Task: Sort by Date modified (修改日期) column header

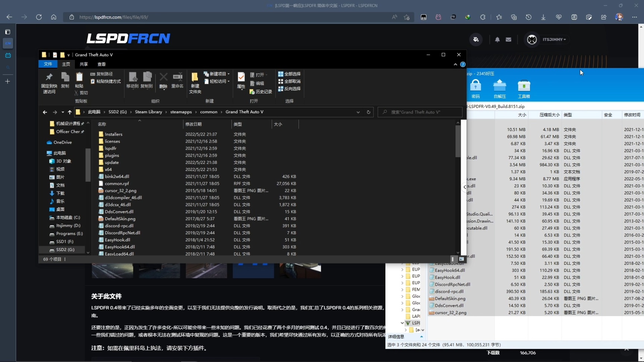Action: 207,124
